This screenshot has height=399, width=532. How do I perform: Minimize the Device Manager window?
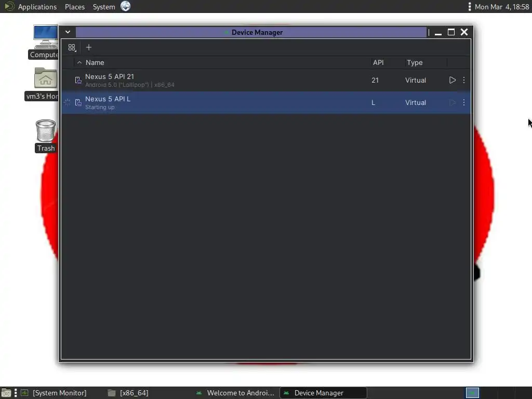[x=438, y=33]
